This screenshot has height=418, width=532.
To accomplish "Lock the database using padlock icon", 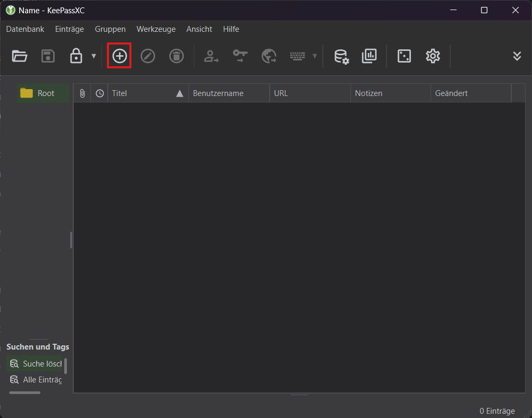I will click(76, 56).
